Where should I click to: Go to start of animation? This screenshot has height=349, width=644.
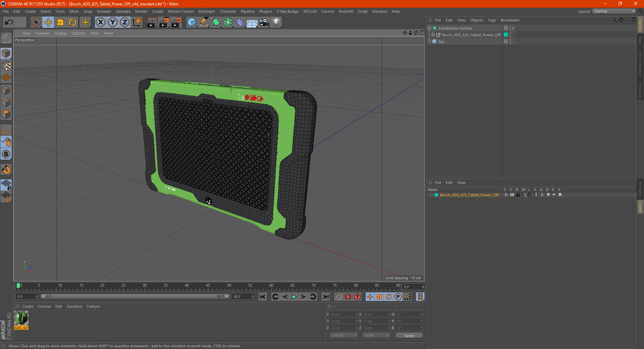(x=263, y=297)
